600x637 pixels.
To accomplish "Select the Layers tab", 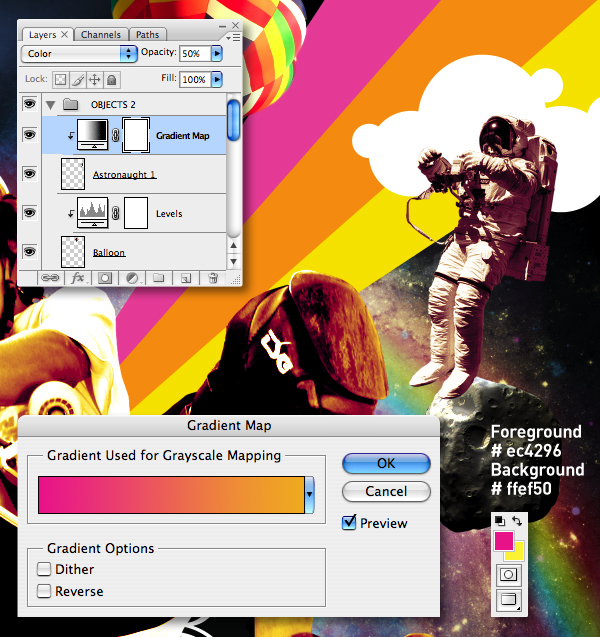I will coord(42,35).
